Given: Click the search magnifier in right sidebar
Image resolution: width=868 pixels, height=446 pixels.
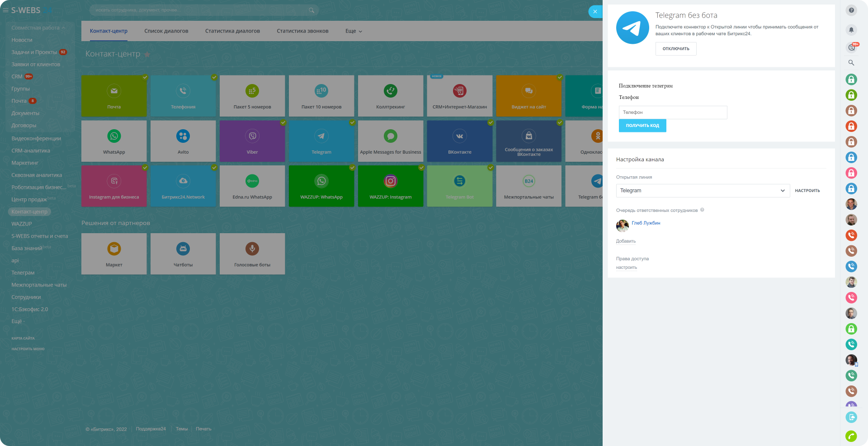Looking at the screenshot, I should coord(851,63).
